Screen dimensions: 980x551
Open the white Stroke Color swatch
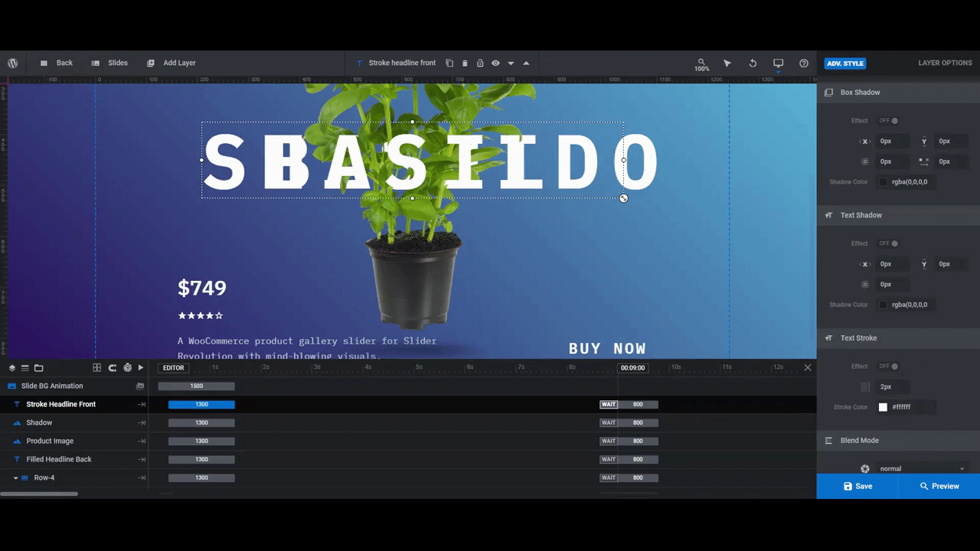(x=883, y=407)
